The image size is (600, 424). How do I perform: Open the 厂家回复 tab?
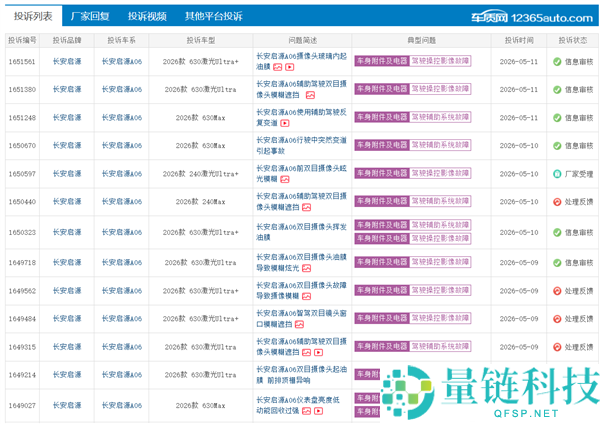point(90,16)
